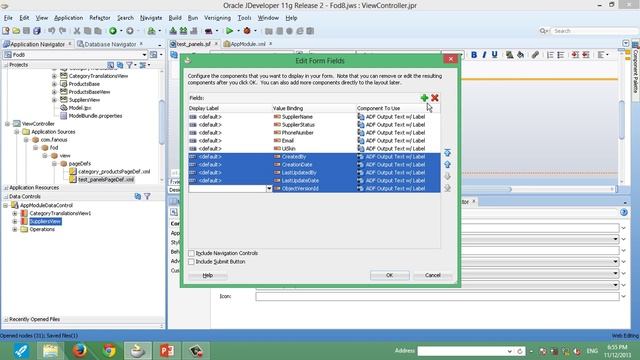640x360 pixels.
Task: Click the Search field at top right
Action: pos(594,31)
